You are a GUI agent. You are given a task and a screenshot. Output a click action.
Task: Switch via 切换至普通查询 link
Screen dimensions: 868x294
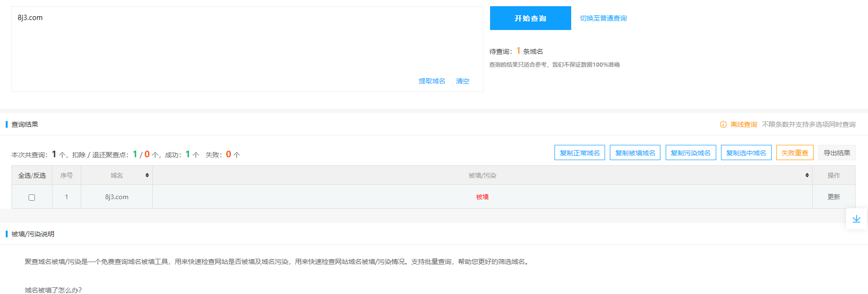point(603,18)
